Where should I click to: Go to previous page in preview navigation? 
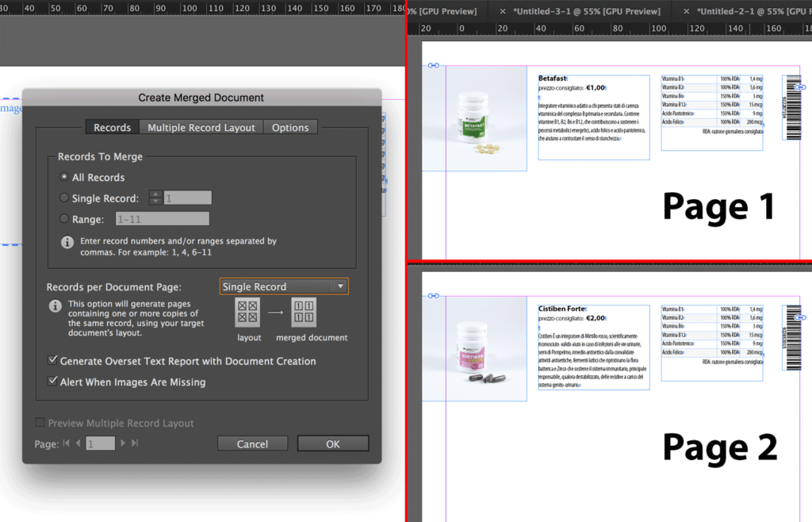(79, 443)
